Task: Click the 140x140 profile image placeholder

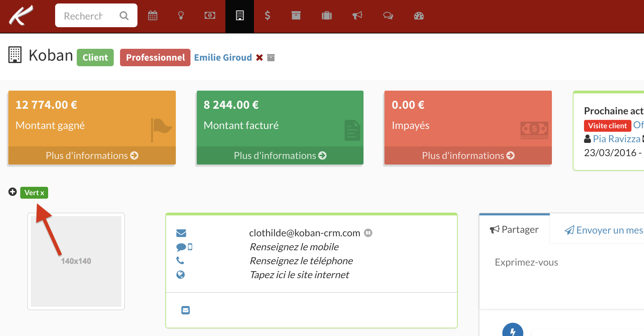Action: pos(76,261)
